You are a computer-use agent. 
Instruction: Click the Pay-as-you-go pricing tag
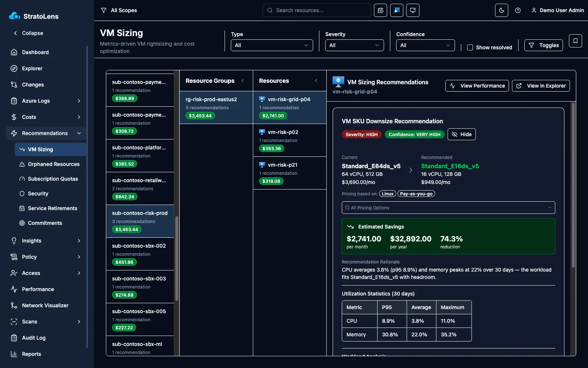coord(416,194)
